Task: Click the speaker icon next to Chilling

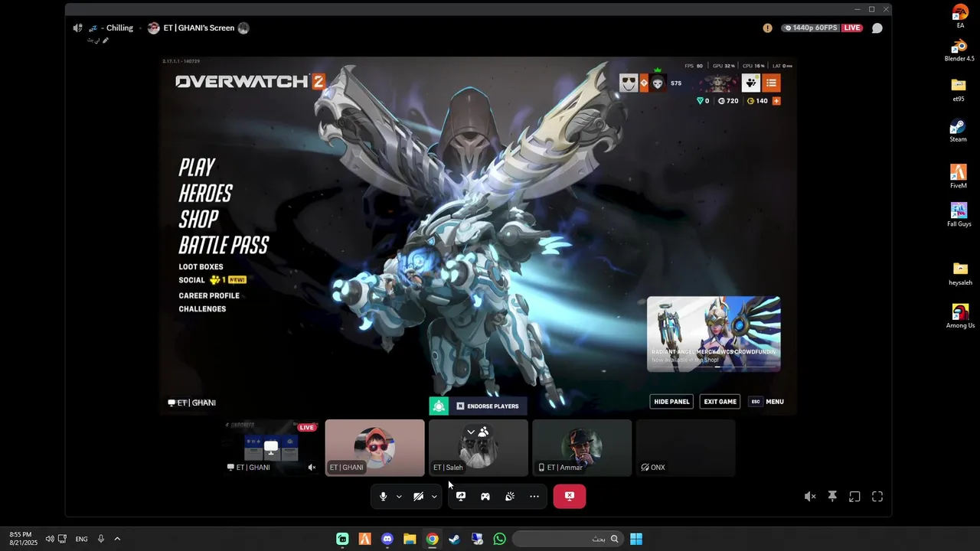Action: 77,28
